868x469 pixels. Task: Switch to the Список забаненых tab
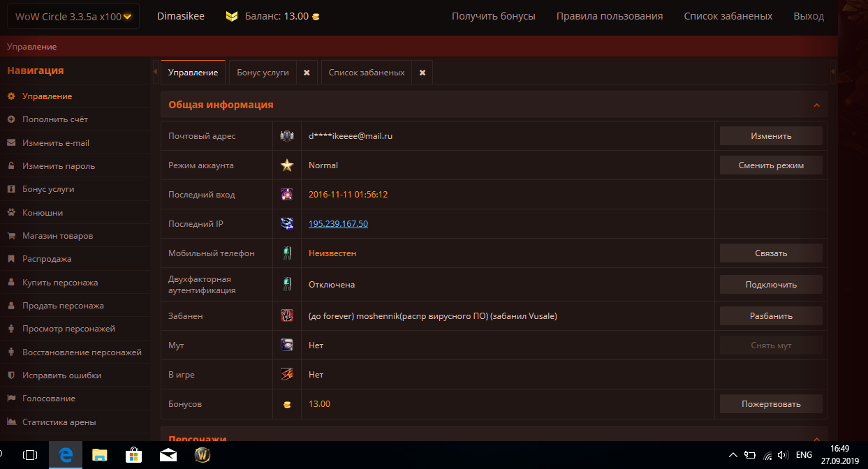tap(367, 73)
